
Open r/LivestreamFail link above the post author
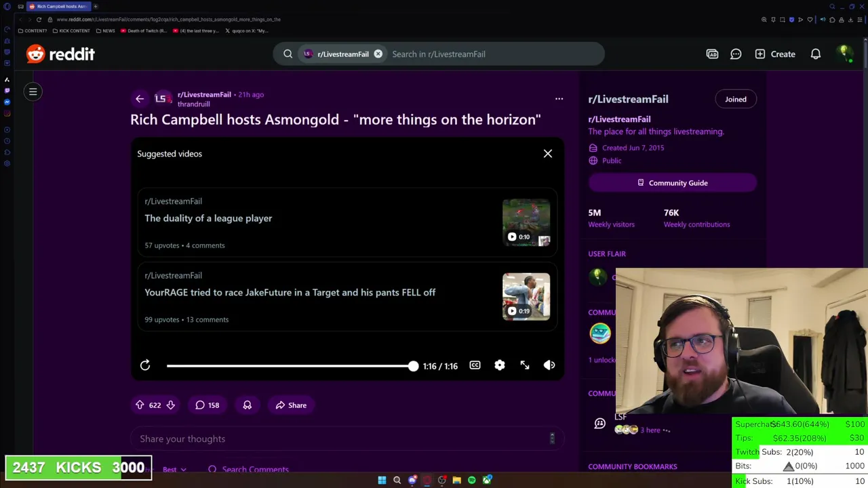[204, 94]
